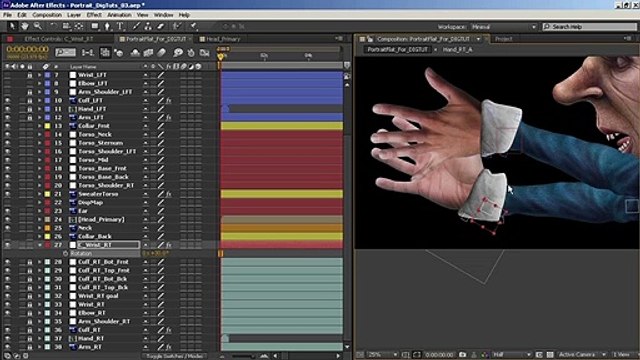Click the Rotation stopwatch on C_Wrist_RT
Viewport: 640px width, 360px height.
(65, 253)
